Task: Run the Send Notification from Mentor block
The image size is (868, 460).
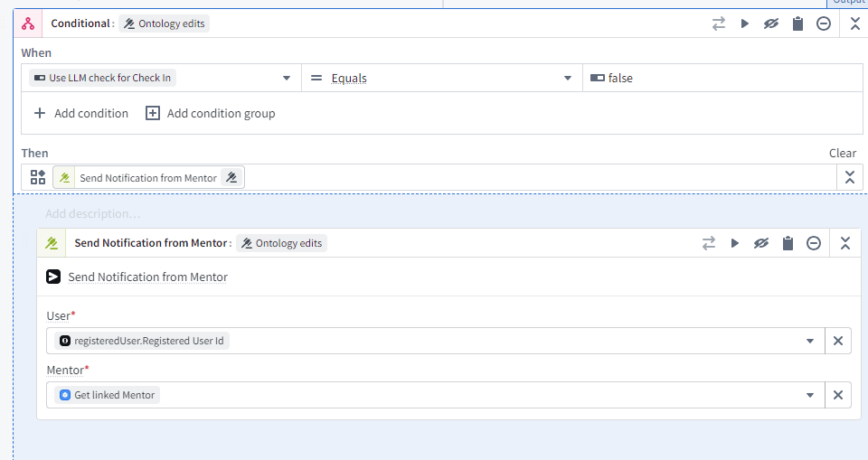Action: click(735, 243)
